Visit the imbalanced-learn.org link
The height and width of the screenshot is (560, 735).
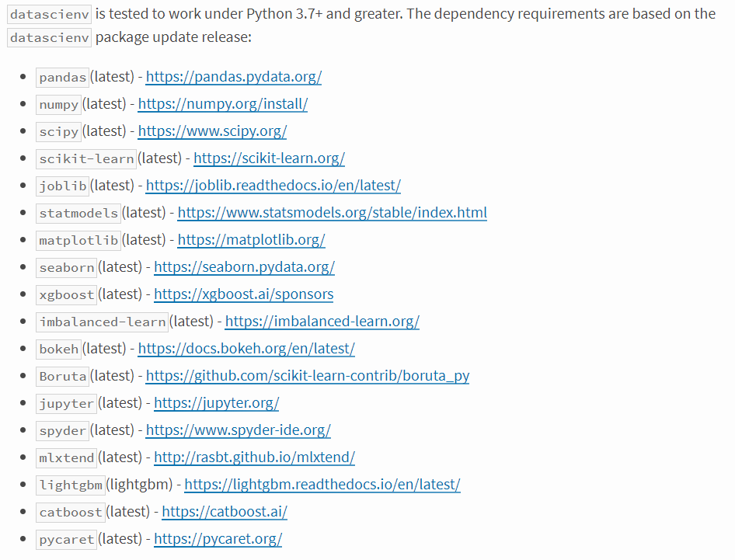pos(322,322)
